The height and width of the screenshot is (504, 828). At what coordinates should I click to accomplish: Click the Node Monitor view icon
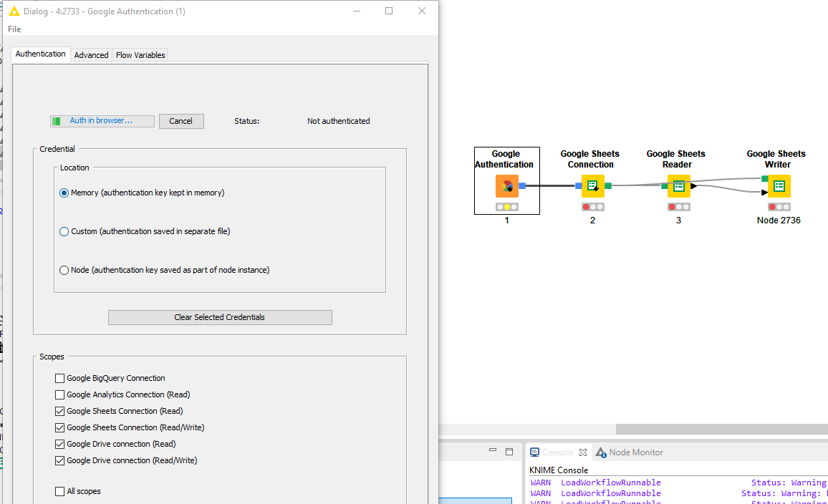pos(601,452)
